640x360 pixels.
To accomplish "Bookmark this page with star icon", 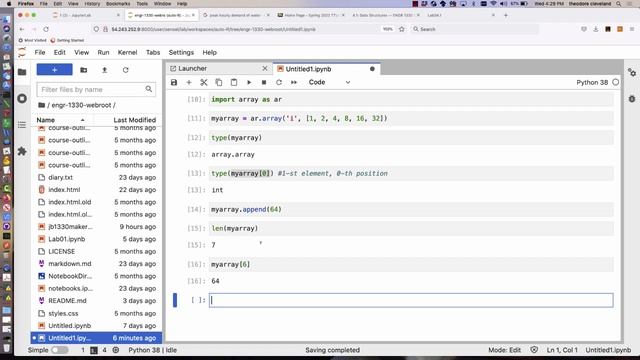I will point(402,29).
